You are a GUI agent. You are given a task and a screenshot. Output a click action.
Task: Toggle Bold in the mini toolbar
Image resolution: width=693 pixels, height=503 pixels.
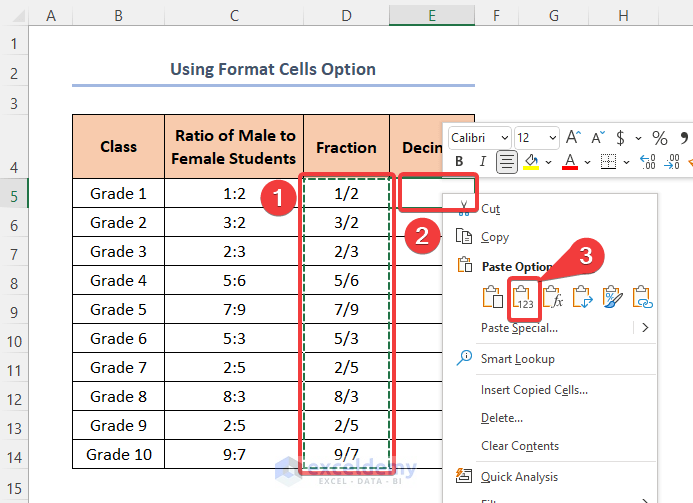point(459,161)
